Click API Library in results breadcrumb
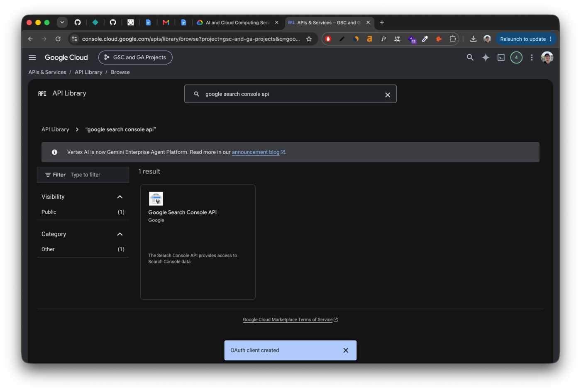 pyautogui.click(x=55, y=129)
